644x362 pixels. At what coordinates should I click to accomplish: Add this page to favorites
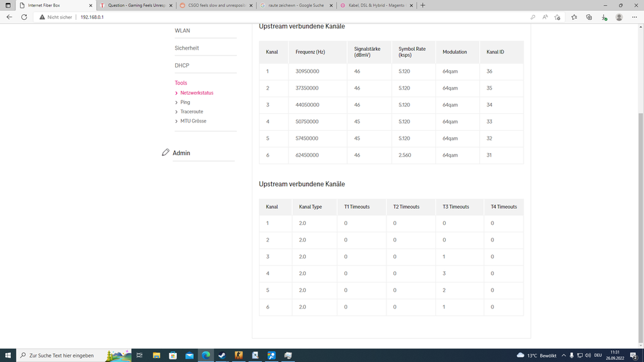[x=557, y=17]
